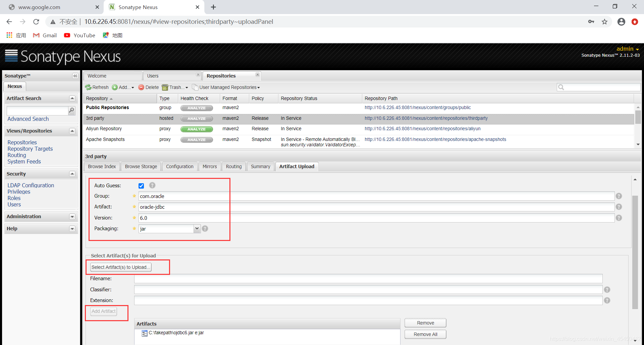This screenshot has height=345, width=644.
Task: Toggle the Auto Guess checkbox
Action: tap(141, 186)
